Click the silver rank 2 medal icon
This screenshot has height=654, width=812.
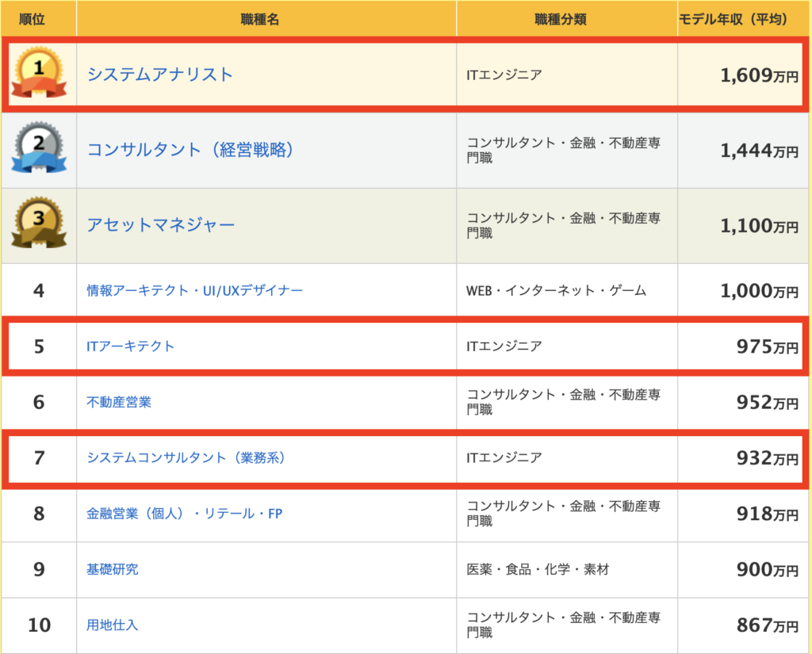click(39, 147)
